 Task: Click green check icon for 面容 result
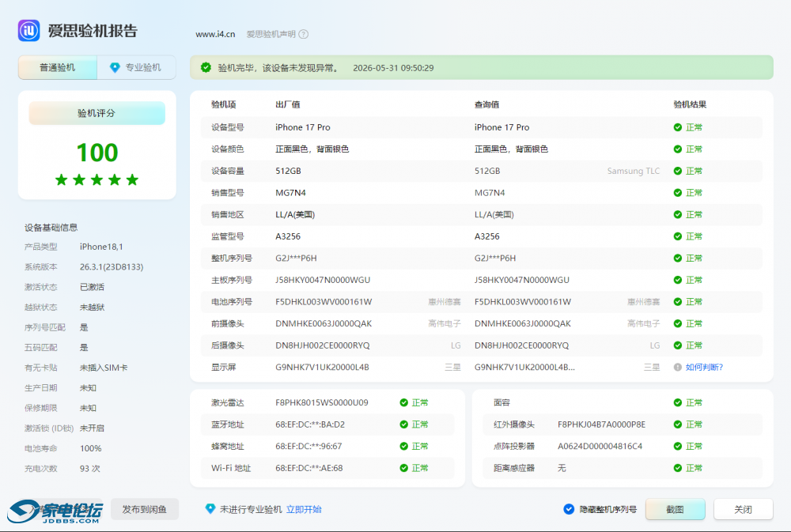click(678, 402)
